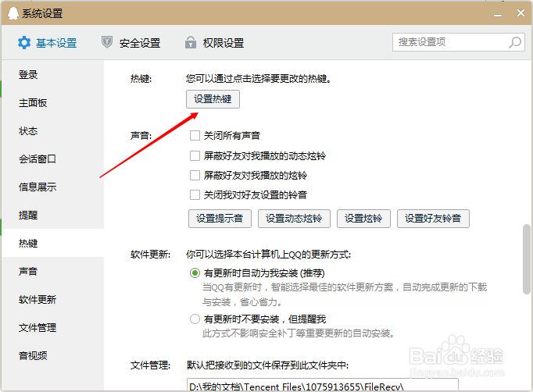Focus the 搜索设置项 search box
This screenshot has width=533, height=392.
tap(459, 42)
